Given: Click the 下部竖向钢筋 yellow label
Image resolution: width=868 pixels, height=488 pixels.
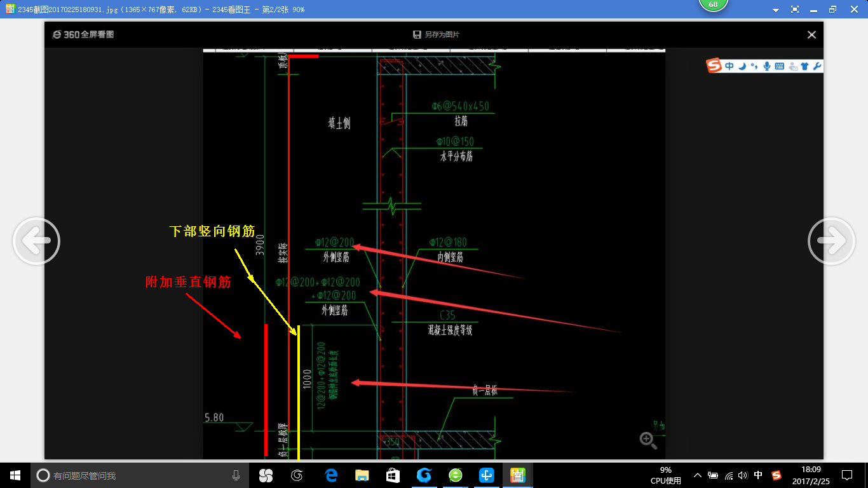Looking at the screenshot, I should [212, 231].
